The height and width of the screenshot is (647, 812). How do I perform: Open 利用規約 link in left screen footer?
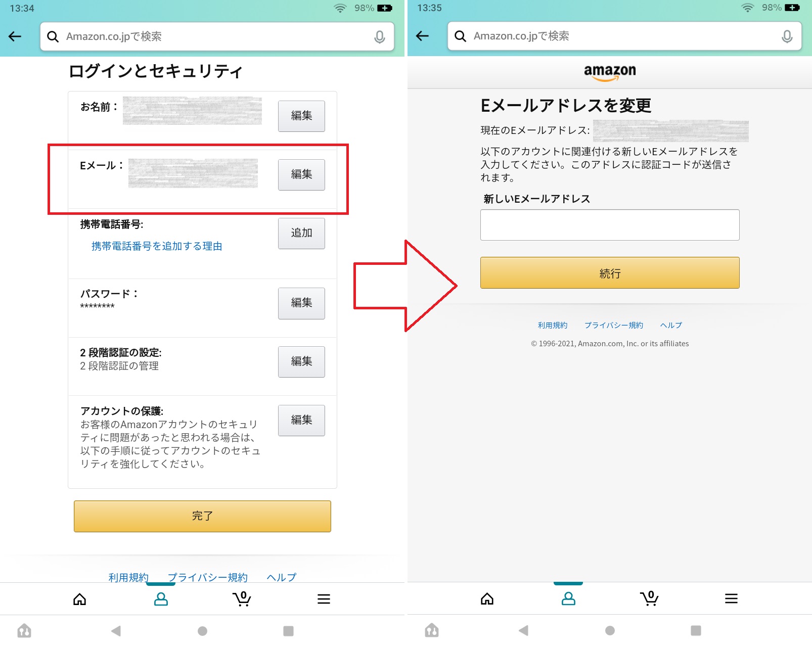pyautogui.click(x=128, y=577)
